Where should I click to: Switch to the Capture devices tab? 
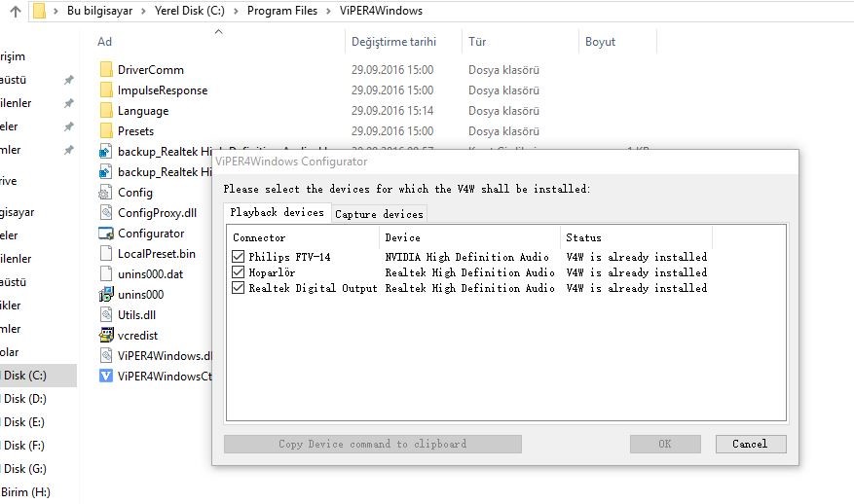[379, 214]
